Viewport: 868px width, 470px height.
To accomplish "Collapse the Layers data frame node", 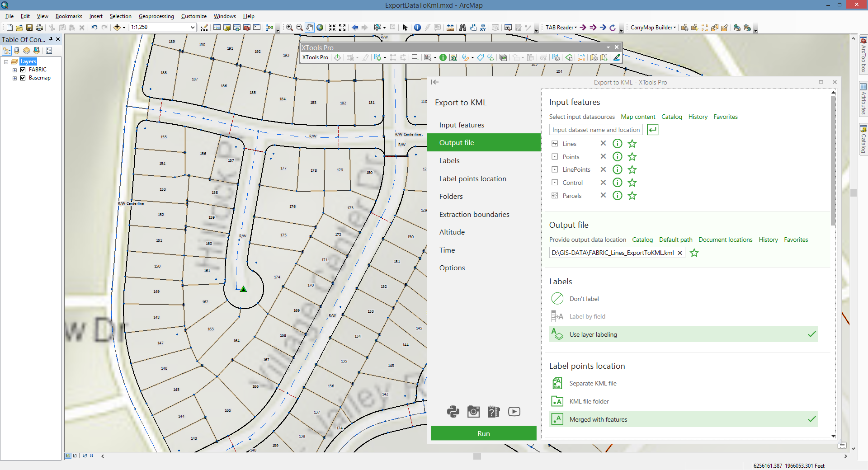I will [6, 62].
